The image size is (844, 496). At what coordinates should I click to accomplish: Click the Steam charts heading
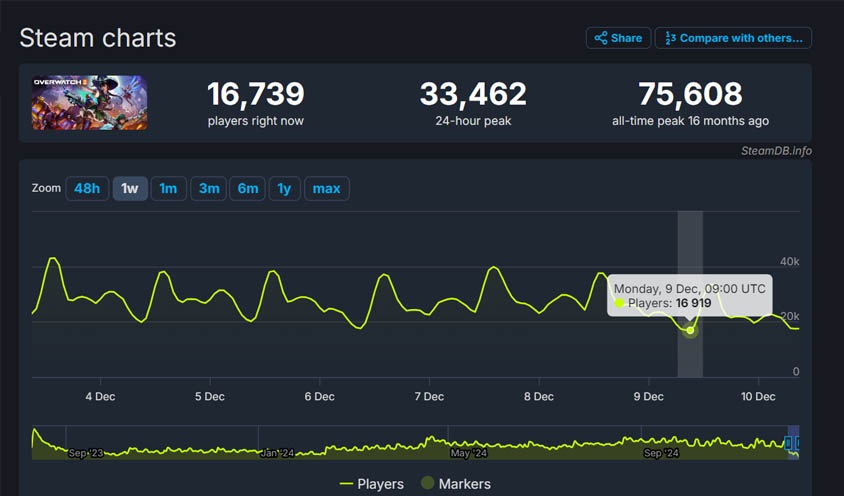pyautogui.click(x=98, y=38)
